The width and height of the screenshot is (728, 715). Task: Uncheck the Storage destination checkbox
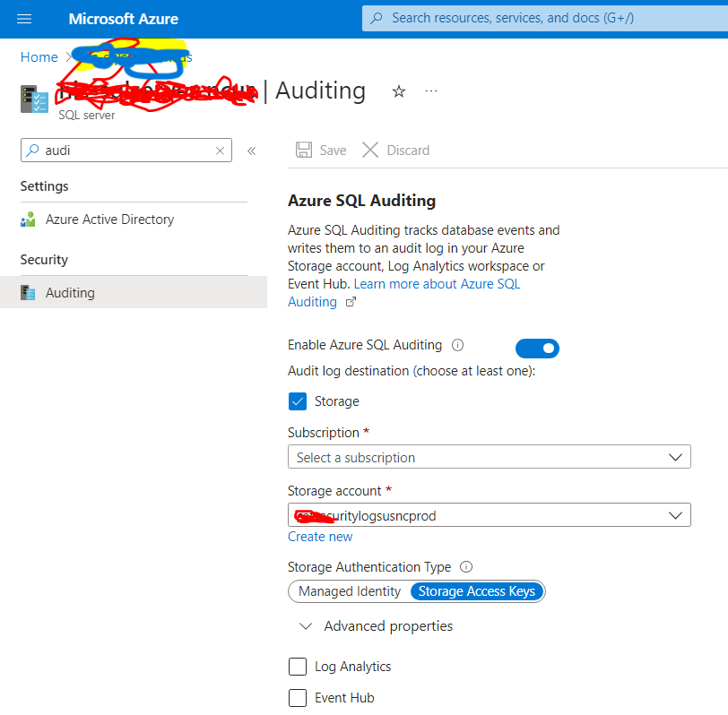(298, 401)
